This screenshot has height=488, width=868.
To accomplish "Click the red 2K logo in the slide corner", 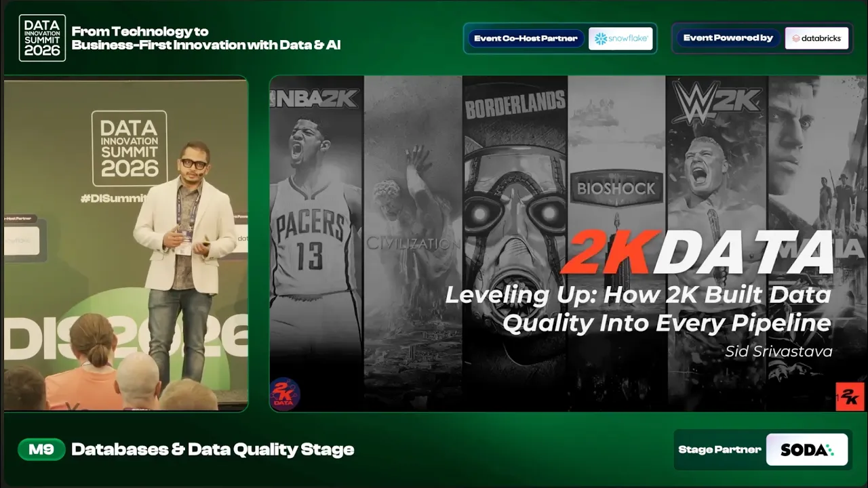I will coord(850,396).
